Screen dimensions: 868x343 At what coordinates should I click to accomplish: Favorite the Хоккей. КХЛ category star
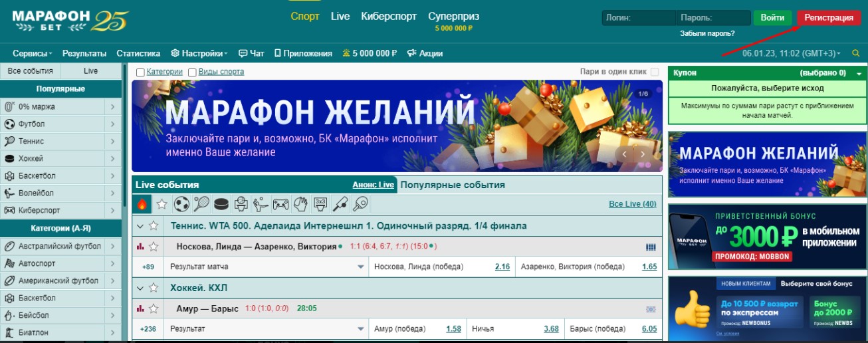(x=154, y=288)
